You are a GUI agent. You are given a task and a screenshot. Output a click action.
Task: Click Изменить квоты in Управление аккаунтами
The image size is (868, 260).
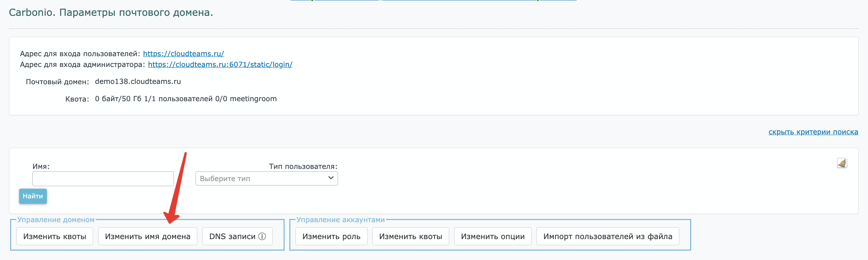click(411, 237)
